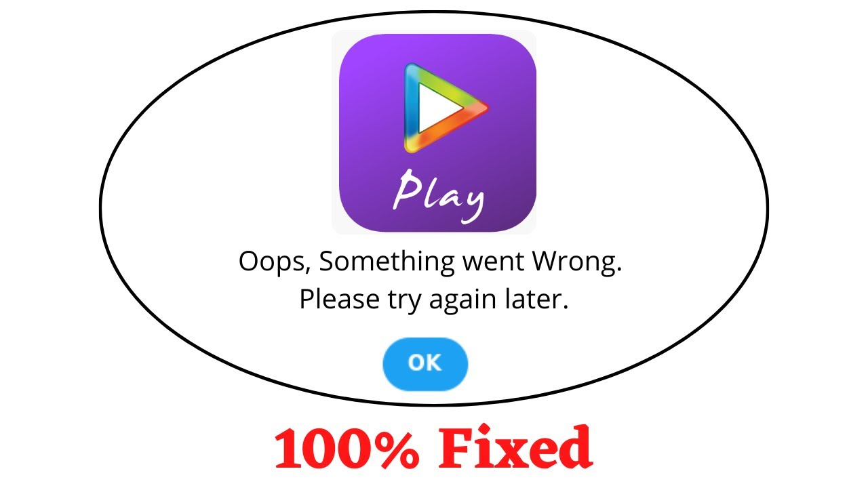Click the multicolored play triangle logo
Screen dimensions: 868x488
[x=445, y=108]
